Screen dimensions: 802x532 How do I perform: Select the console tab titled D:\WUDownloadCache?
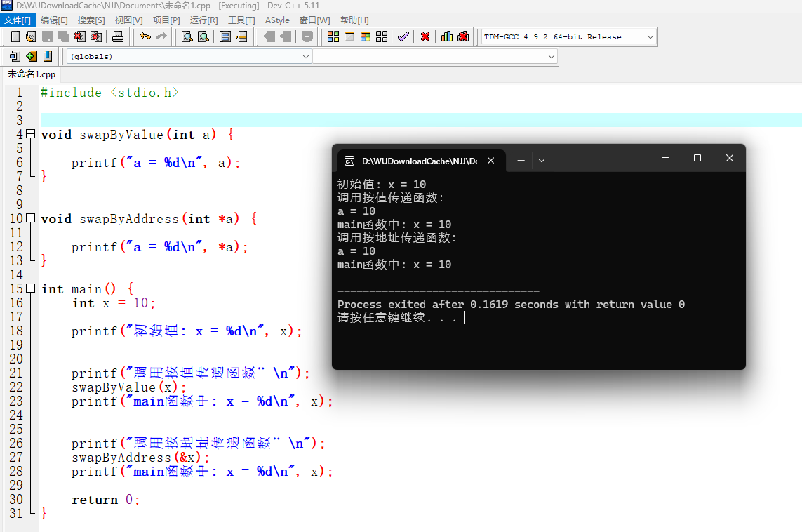420,161
